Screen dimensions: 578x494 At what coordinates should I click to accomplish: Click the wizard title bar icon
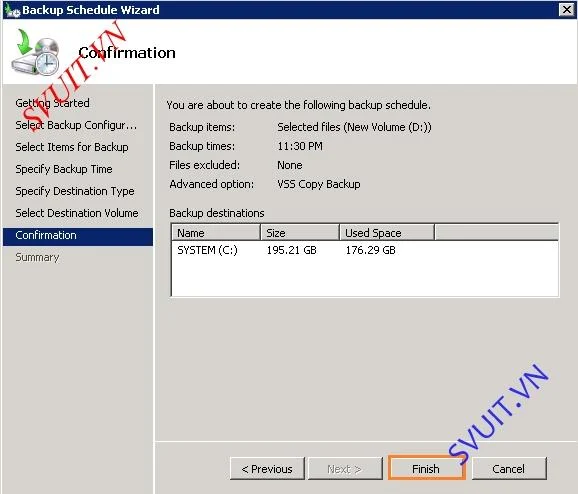coord(12,10)
